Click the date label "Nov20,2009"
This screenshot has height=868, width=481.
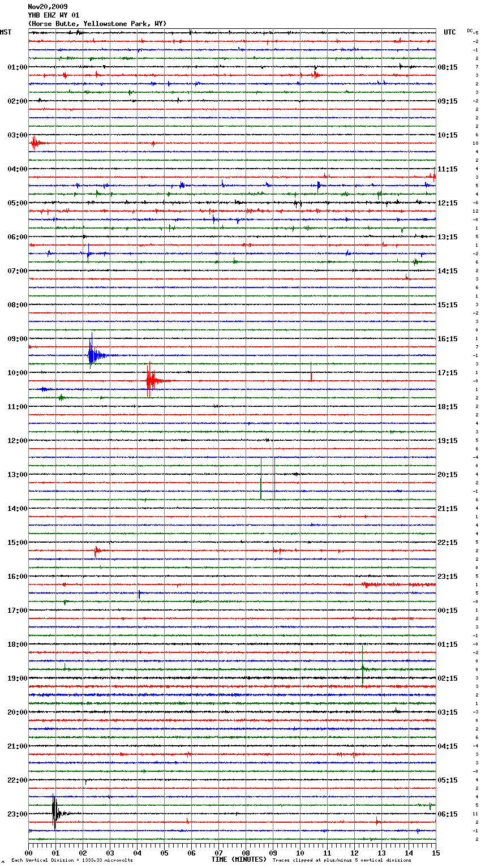(48, 7)
